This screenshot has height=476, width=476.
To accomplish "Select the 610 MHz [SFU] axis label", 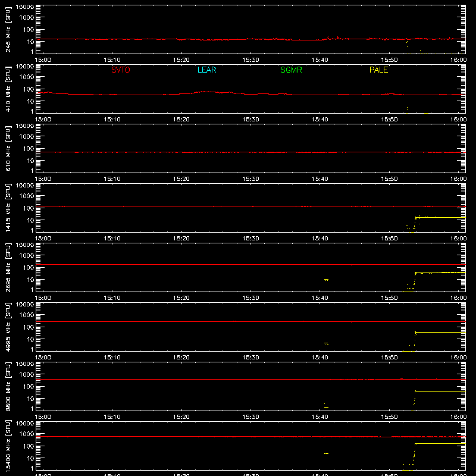I will pyautogui.click(x=8, y=148).
